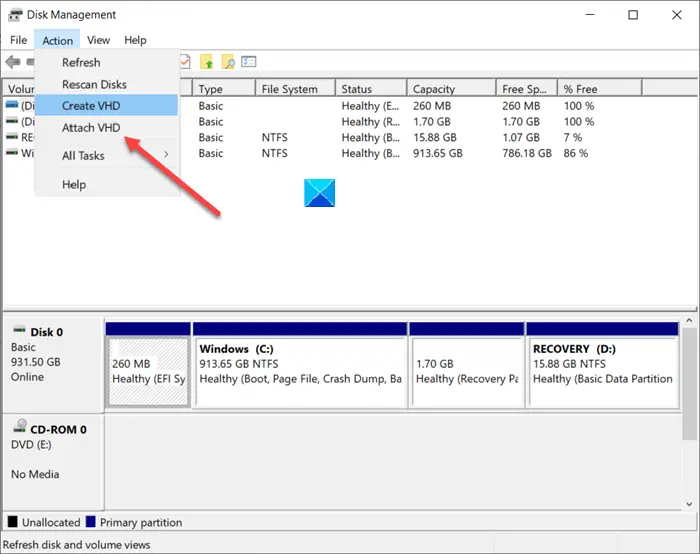Choose Refresh from the Action menu

(106, 62)
